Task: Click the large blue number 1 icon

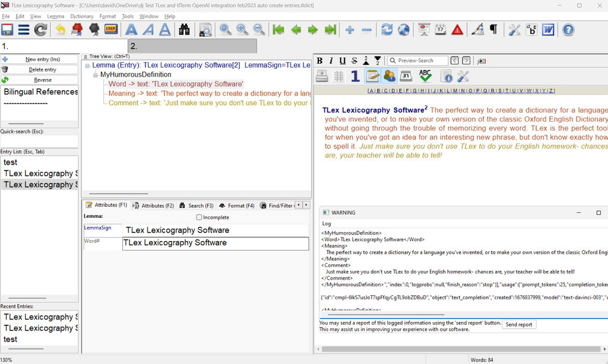Action: pos(355,76)
